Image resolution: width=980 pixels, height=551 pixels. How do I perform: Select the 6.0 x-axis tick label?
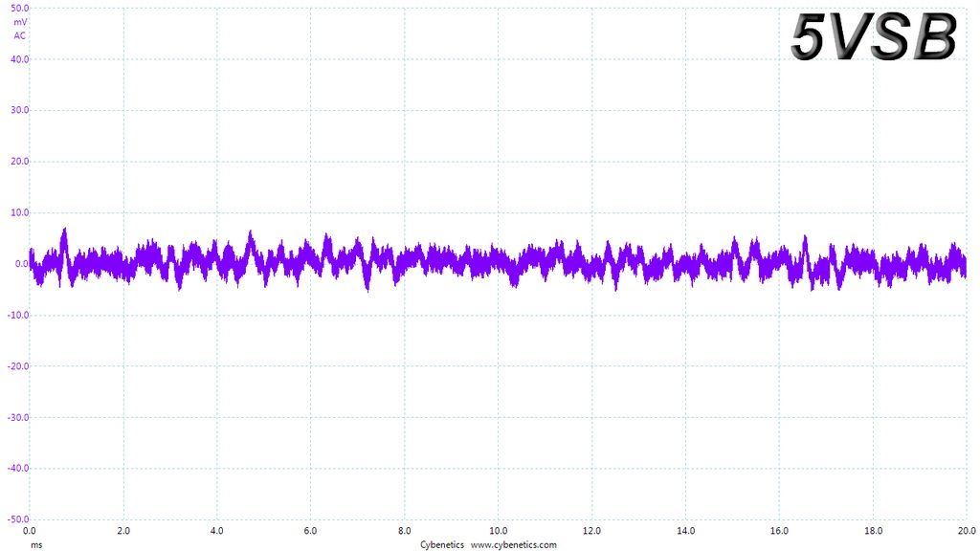(311, 531)
